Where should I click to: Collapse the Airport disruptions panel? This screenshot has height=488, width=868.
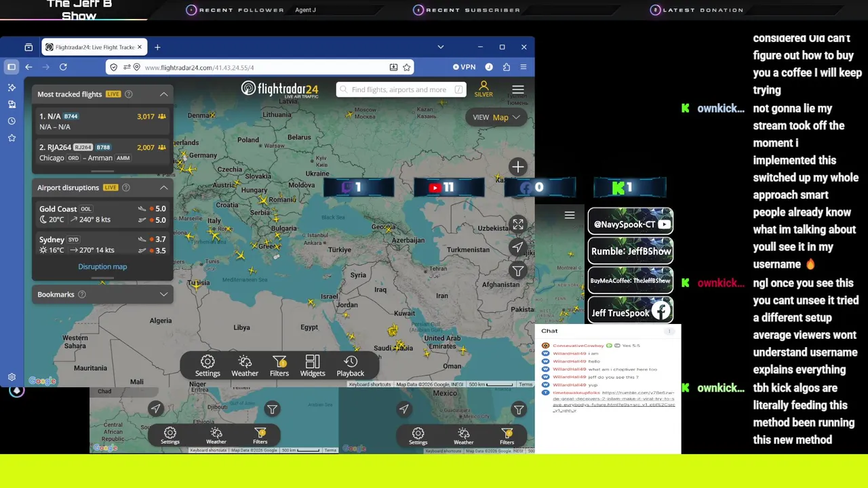click(163, 188)
